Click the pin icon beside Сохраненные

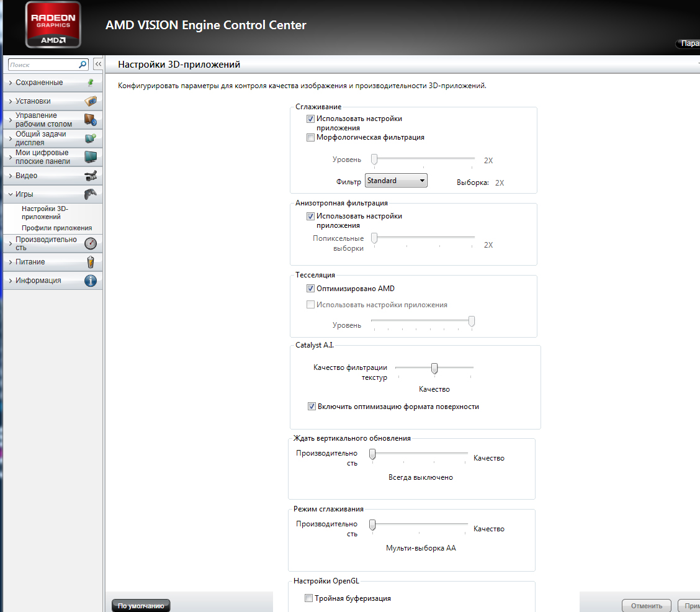[x=91, y=83]
